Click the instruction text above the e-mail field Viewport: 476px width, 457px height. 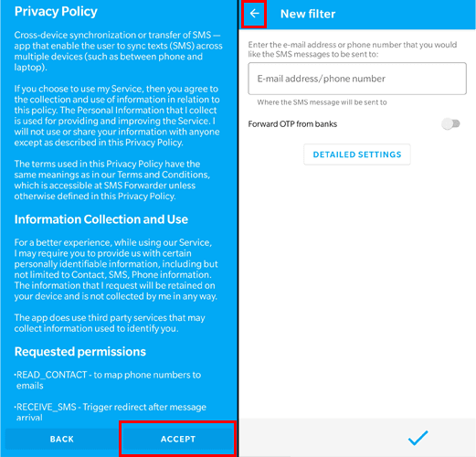(x=353, y=49)
